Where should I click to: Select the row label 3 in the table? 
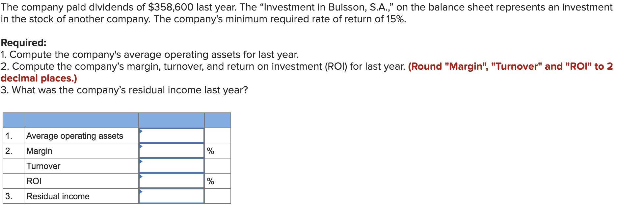(9, 196)
